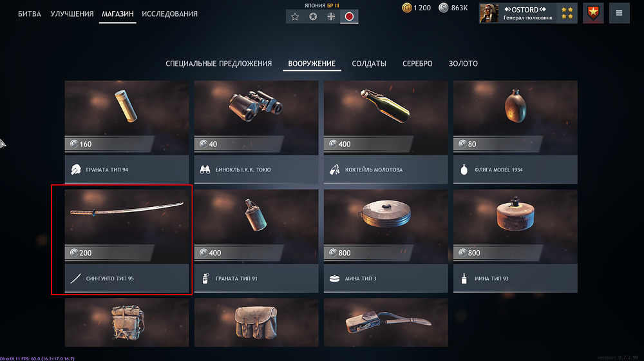Image resolution: width=644 pixels, height=361 pixels.
Task: Open the СЕРЕБРО shop section
Action: tap(417, 64)
